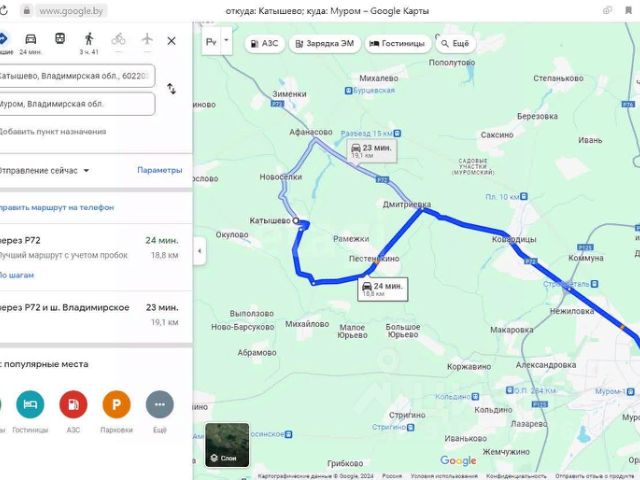640x480 pixels.
Task: Open Парковки popular places icon
Action: coord(116,404)
